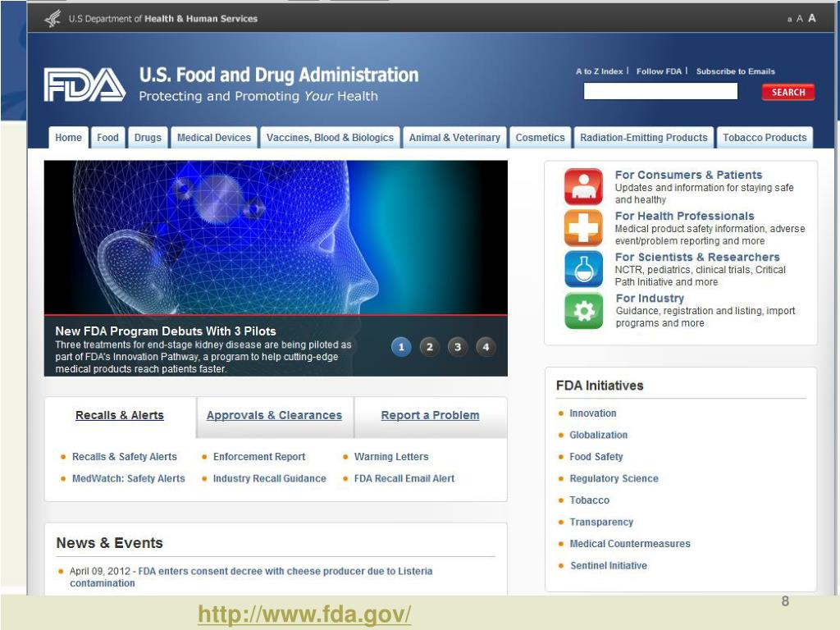Open Radiation-Emitting Products tab
840x630 pixels.
click(643, 138)
